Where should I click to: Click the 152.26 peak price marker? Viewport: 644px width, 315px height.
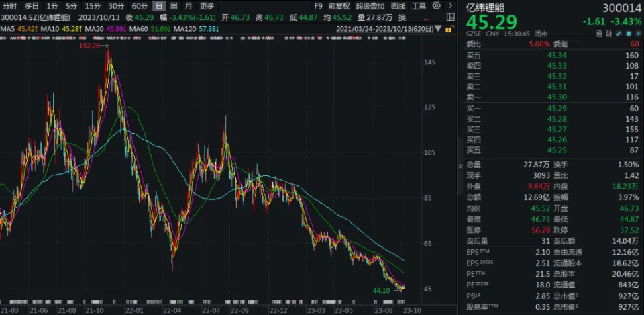[x=91, y=46]
